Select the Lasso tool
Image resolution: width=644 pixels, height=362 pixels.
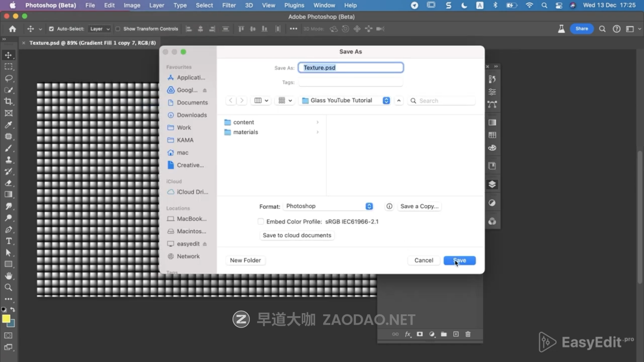8,78
